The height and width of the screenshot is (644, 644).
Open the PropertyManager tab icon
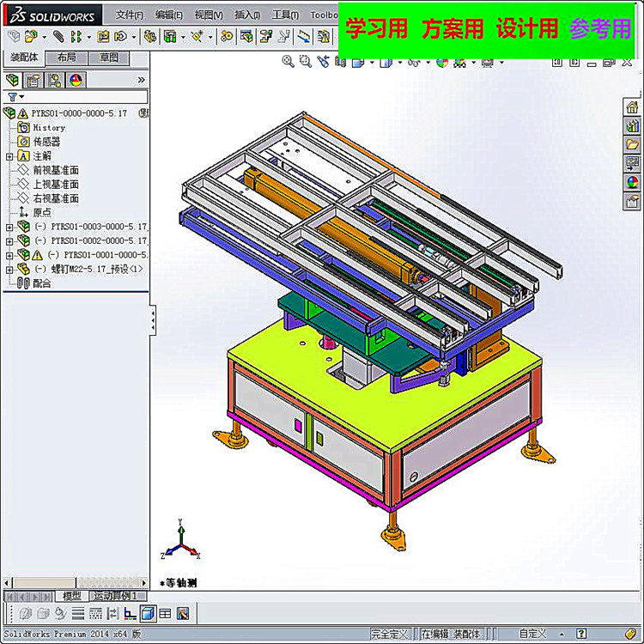coord(33,80)
